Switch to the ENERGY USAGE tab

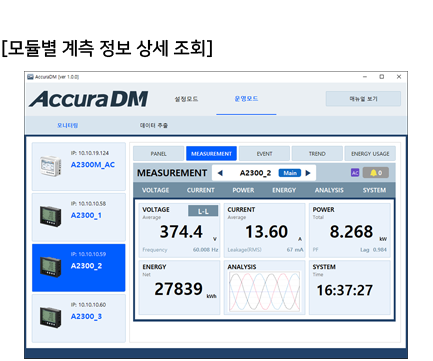[370, 154]
